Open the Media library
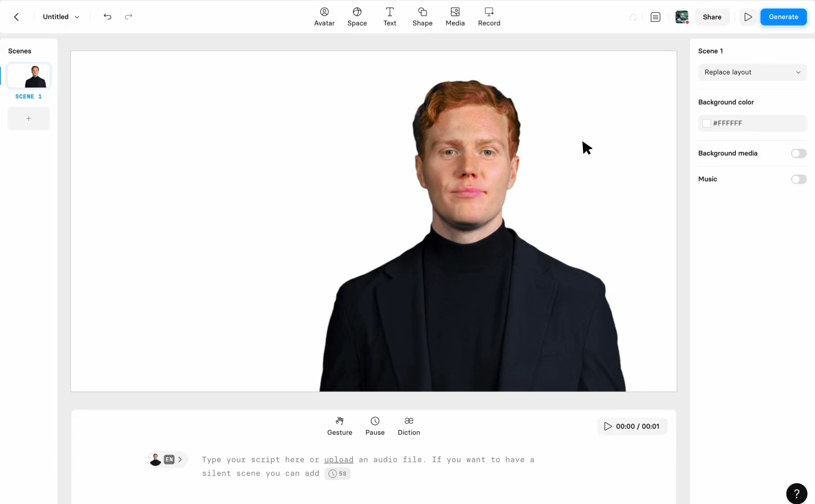The image size is (815, 504). (x=455, y=17)
